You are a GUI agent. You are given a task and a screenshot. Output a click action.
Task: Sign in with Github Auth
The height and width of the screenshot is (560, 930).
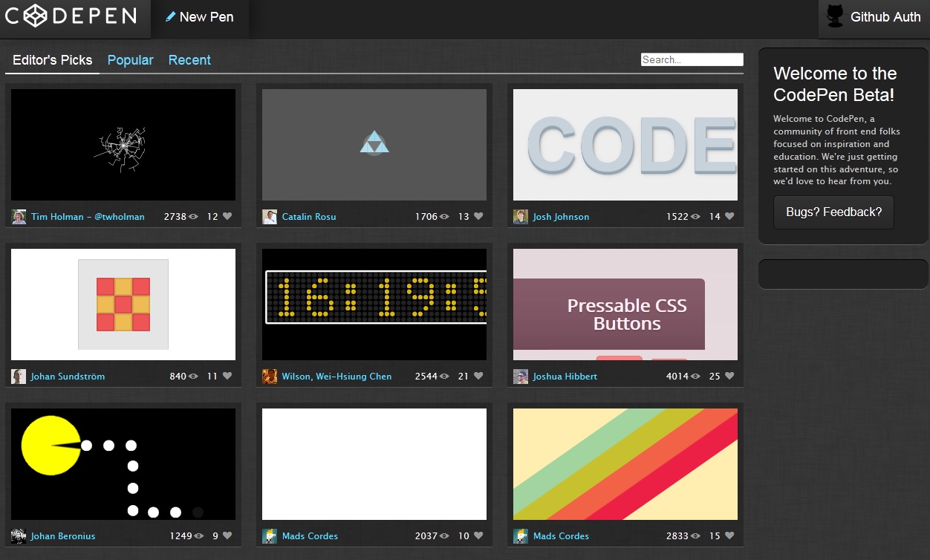click(874, 17)
